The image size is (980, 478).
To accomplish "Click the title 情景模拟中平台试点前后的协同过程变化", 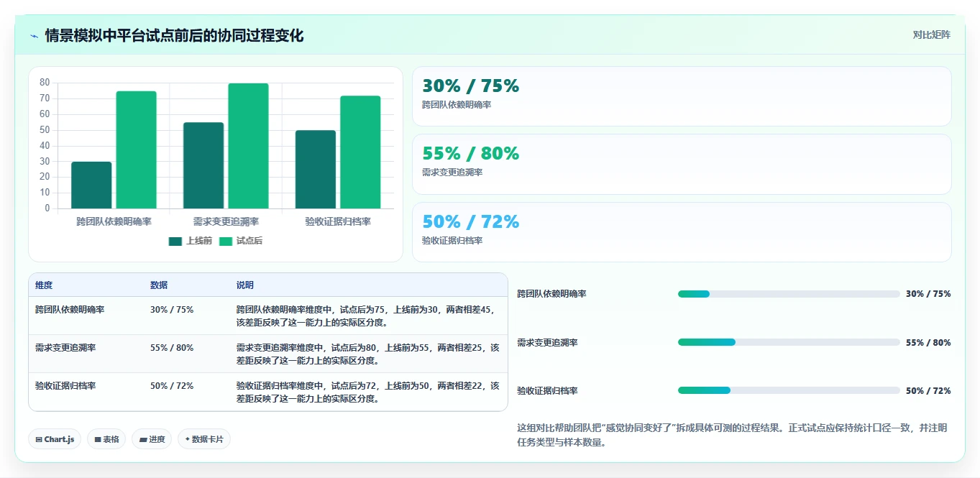I will click(x=174, y=35).
